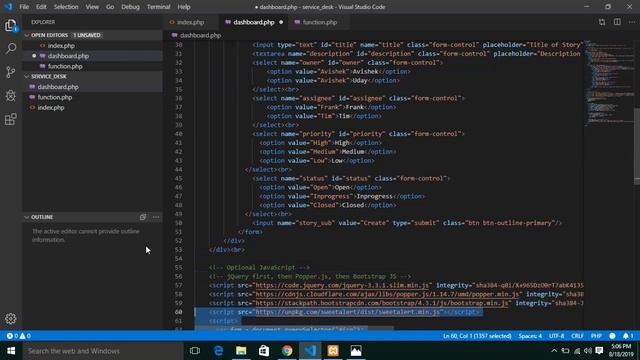Open the jquery slim.min.js script URL
Image resolution: width=640 pixels, height=360 pixels.
[x=342, y=285]
